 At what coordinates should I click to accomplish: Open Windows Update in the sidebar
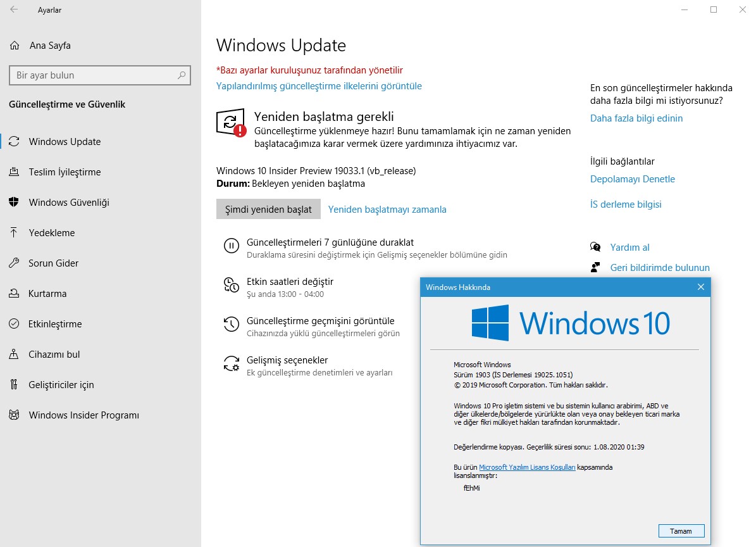click(x=101, y=141)
